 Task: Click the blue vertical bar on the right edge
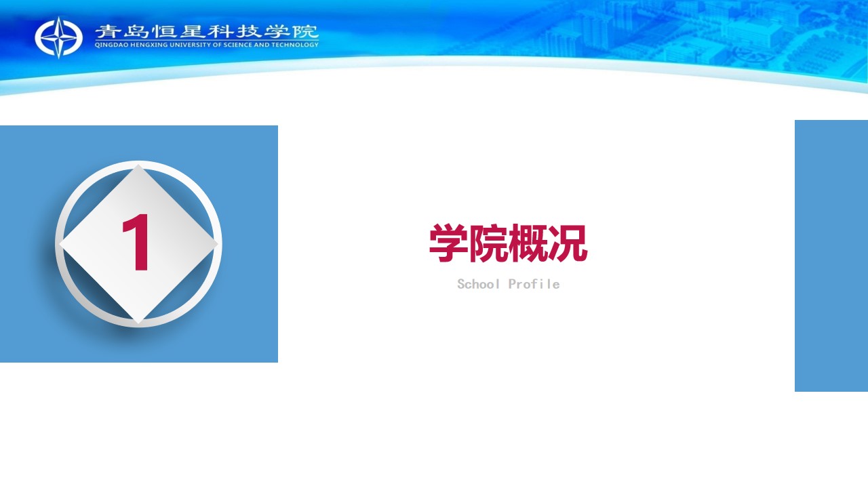click(831, 256)
